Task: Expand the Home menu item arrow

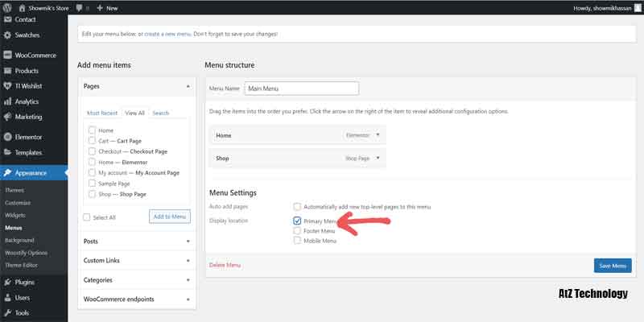Action: point(378,135)
